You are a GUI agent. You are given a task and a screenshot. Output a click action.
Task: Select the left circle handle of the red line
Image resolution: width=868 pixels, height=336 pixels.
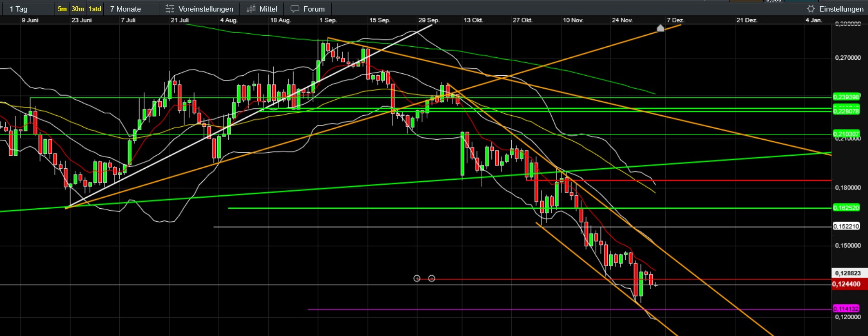click(417, 279)
